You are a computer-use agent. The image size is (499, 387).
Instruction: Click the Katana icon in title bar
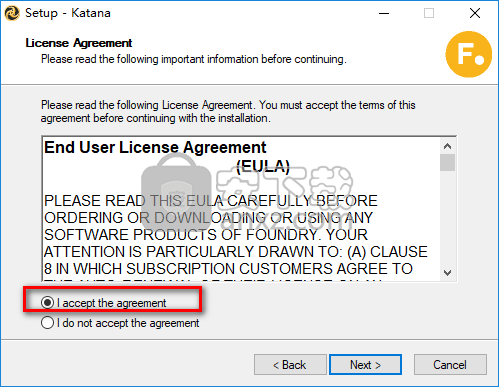(x=12, y=13)
